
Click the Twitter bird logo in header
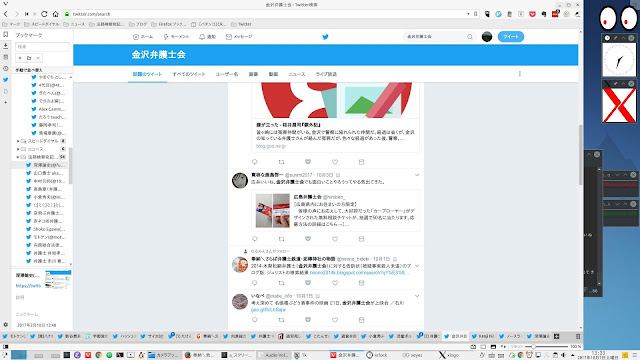(325, 37)
